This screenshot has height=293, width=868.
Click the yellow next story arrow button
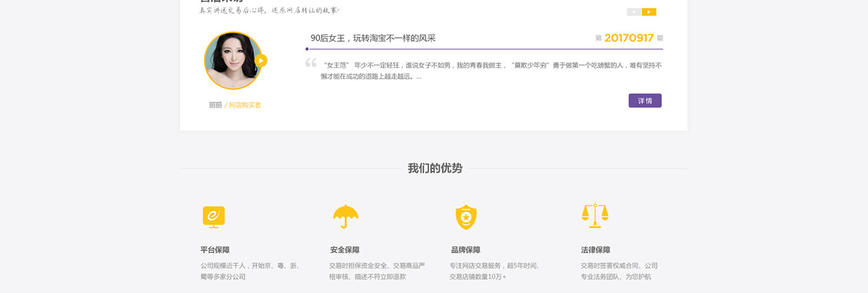pos(649,12)
